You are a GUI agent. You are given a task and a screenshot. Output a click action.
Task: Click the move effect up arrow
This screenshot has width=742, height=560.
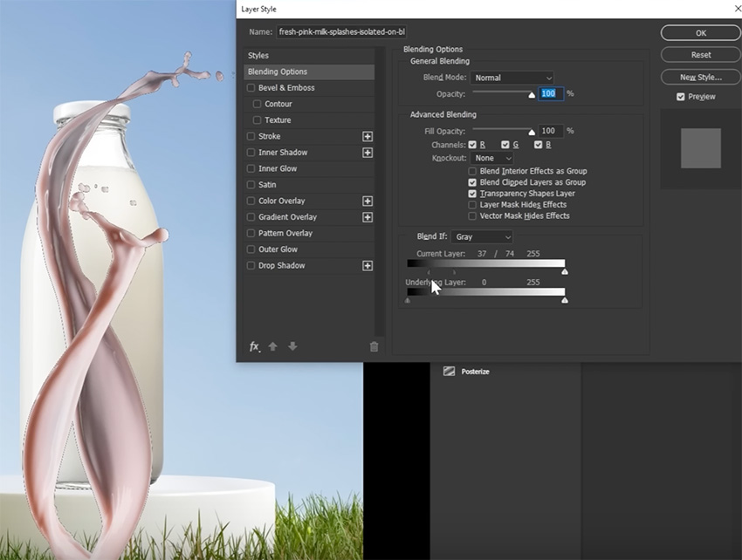coord(272,346)
